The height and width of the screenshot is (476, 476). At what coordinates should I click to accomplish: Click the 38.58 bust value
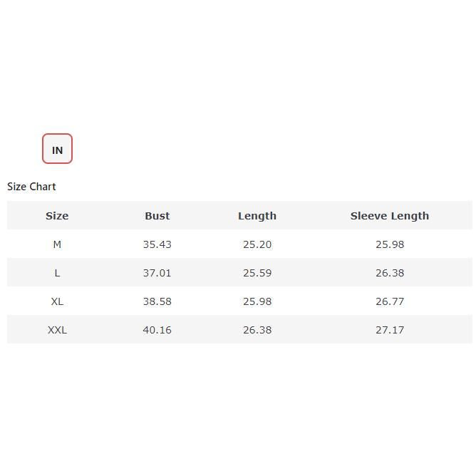(x=157, y=301)
